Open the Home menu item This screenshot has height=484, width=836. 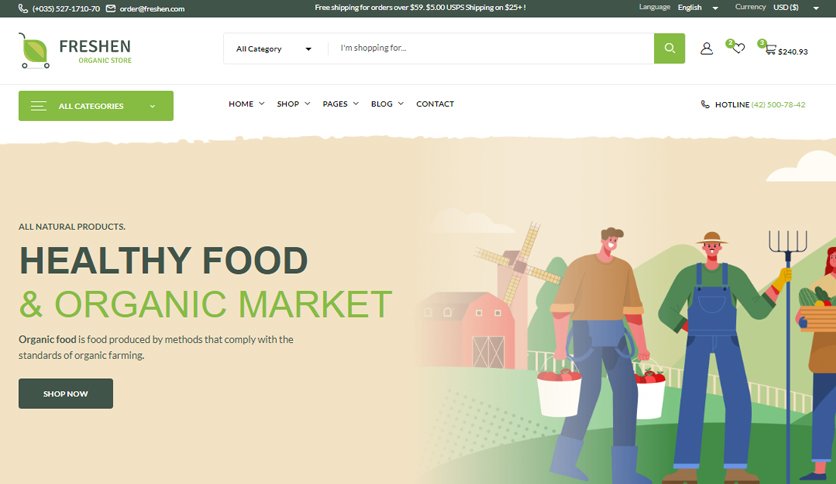point(246,104)
